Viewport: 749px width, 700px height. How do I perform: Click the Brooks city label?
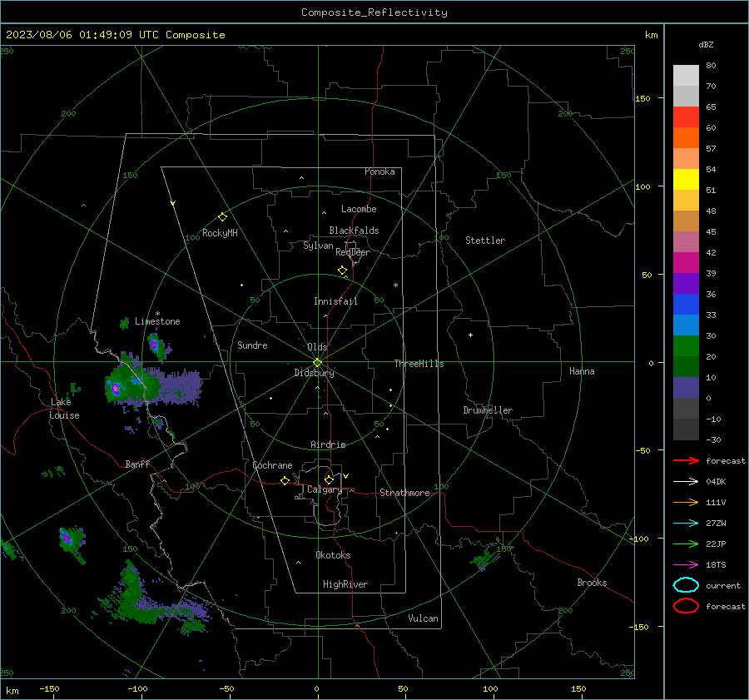coord(592,583)
